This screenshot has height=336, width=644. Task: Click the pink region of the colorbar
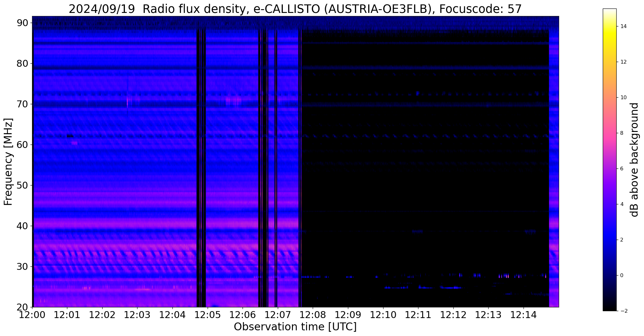tap(609, 135)
